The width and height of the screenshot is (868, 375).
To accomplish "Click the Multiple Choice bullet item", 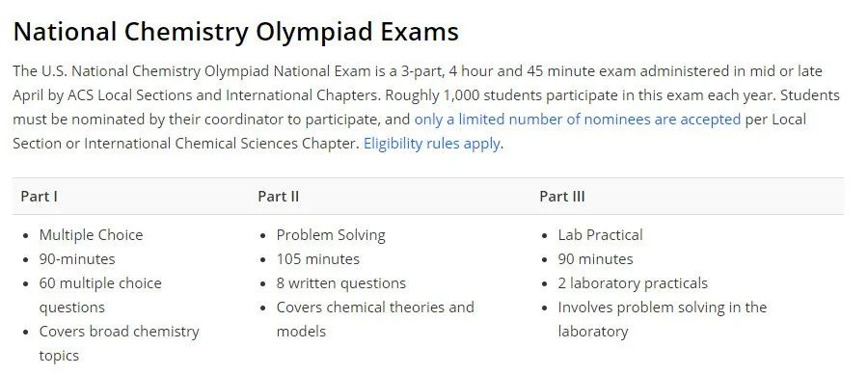I will (91, 235).
